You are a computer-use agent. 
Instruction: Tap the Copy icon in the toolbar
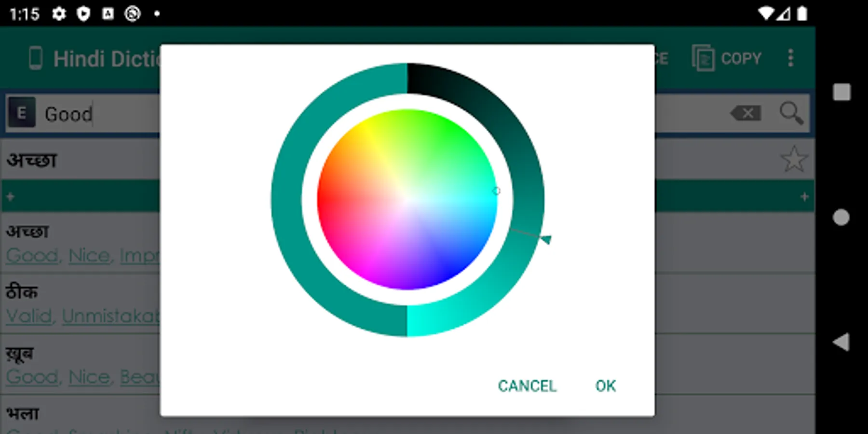[x=703, y=58]
